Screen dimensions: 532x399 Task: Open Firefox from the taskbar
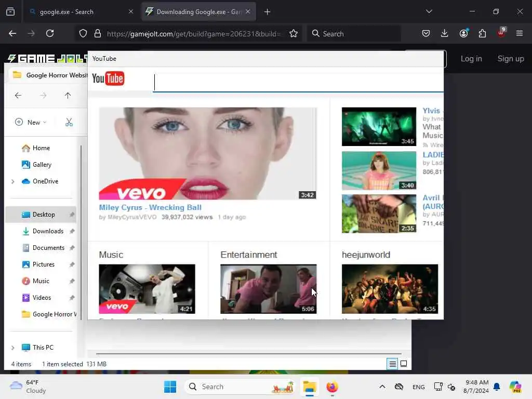332,387
